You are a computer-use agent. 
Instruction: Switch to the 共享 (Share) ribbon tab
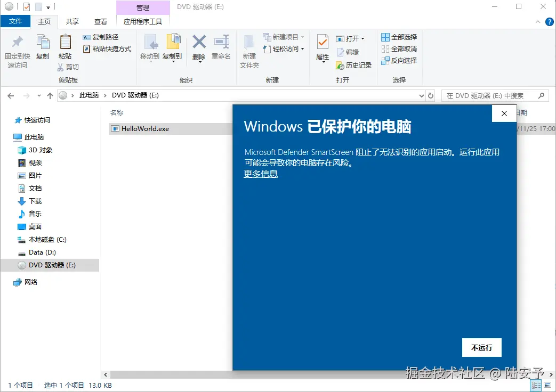(72, 22)
